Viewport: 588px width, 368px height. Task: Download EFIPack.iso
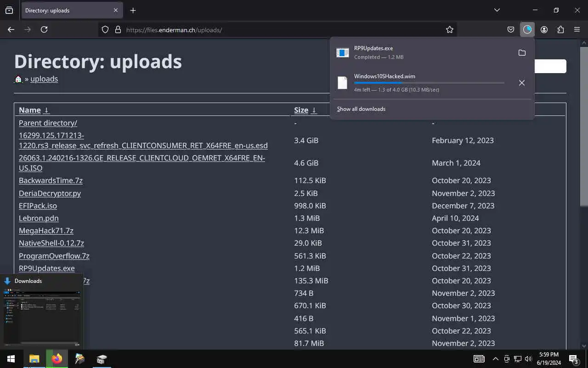38,206
